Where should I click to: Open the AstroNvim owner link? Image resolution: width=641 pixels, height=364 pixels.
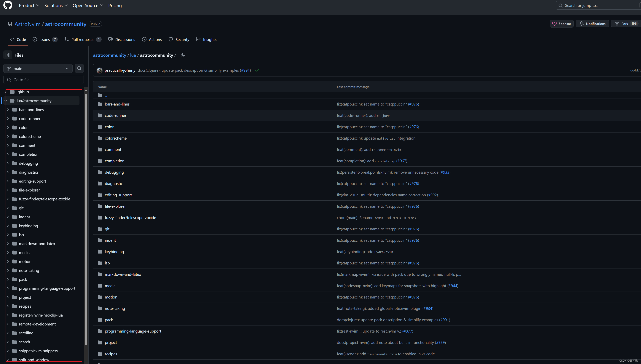(27, 24)
